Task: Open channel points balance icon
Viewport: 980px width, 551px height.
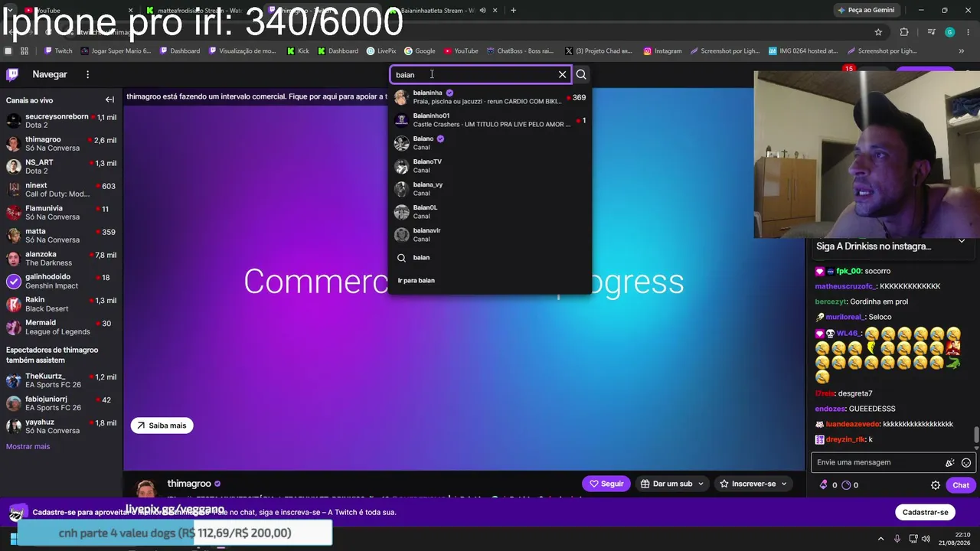Action: click(846, 485)
